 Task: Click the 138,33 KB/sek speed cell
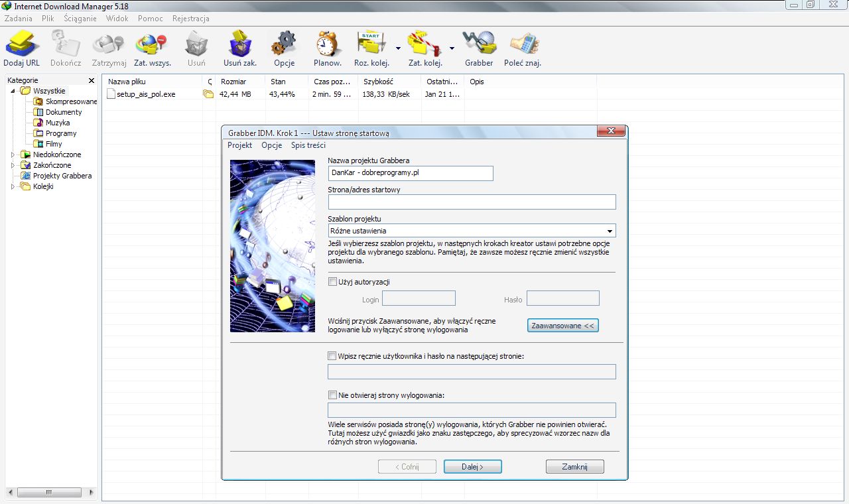click(387, 94)
